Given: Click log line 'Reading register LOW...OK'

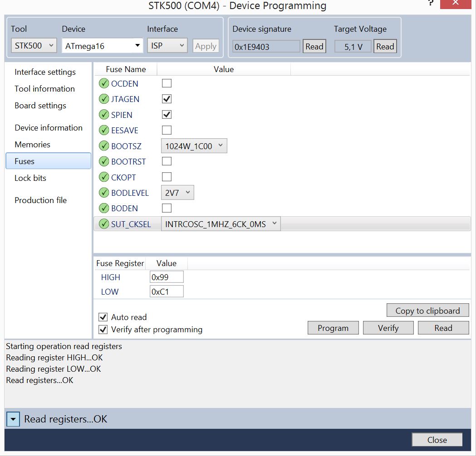Looking at the screenshot, I should 54,369.
